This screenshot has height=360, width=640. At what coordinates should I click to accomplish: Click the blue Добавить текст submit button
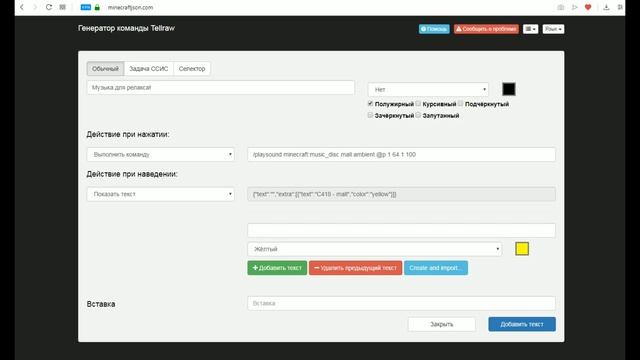(522, 324)
